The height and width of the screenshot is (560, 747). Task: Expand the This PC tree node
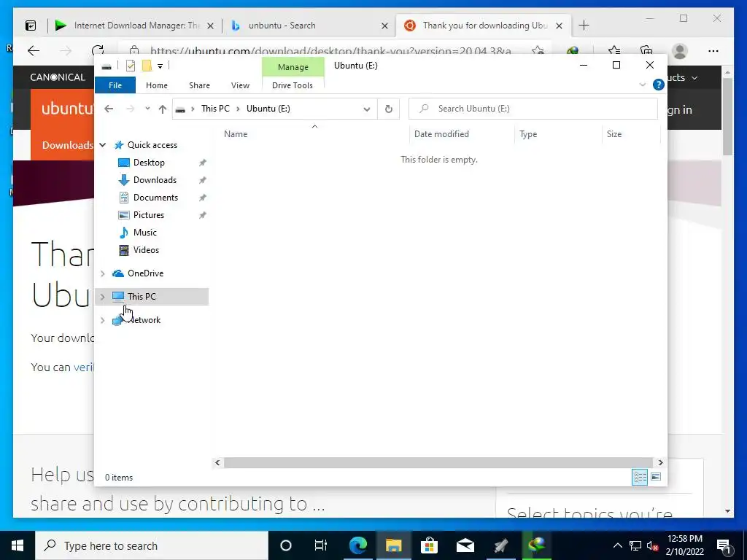click(102, 297)
